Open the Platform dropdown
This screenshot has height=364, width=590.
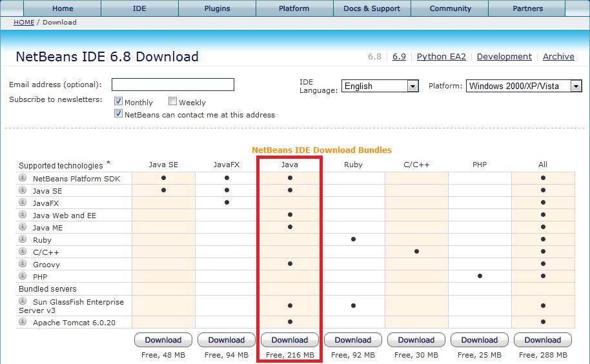click(x=524, y=86)
